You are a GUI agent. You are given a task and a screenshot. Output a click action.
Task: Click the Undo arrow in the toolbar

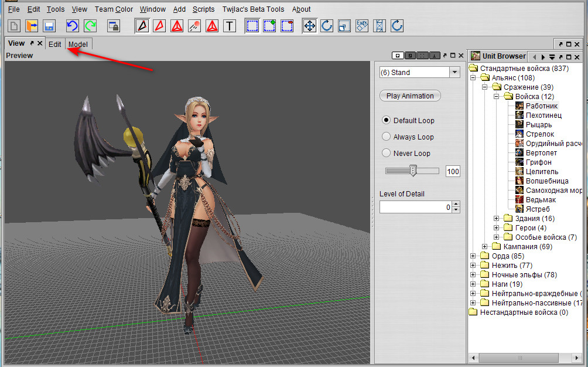pyautogui.click(x=72, y=26)
